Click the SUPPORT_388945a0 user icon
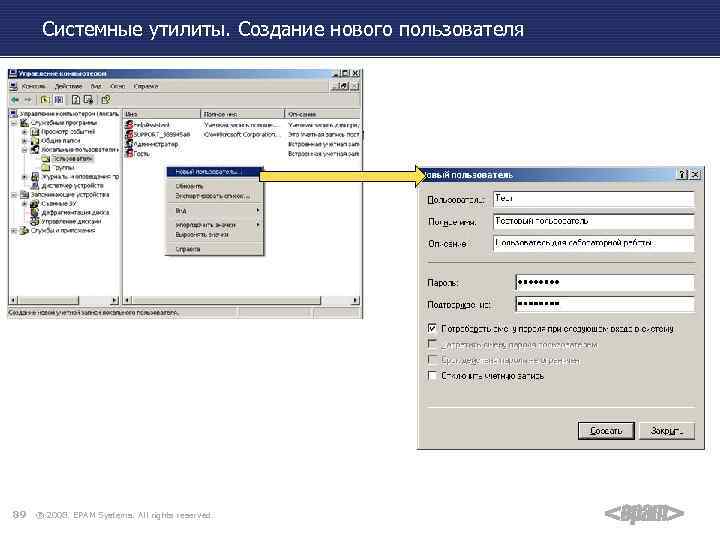The image size is (720, 540). pos(129,135)
